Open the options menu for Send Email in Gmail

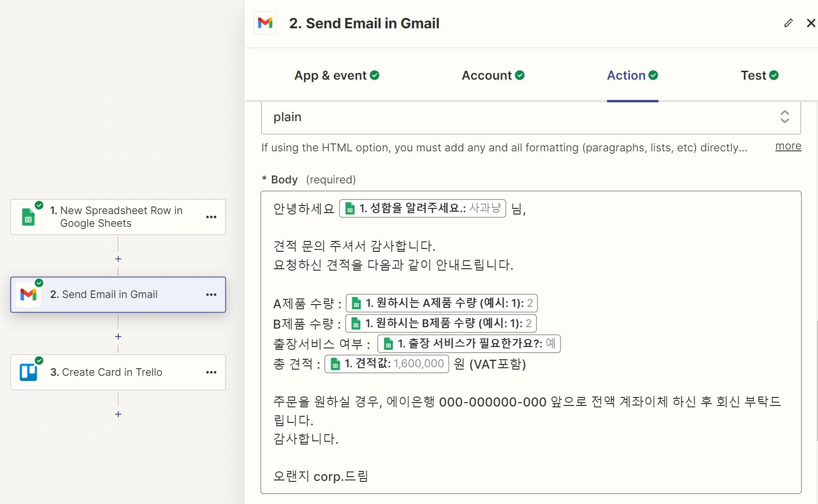tap(211, 295)
